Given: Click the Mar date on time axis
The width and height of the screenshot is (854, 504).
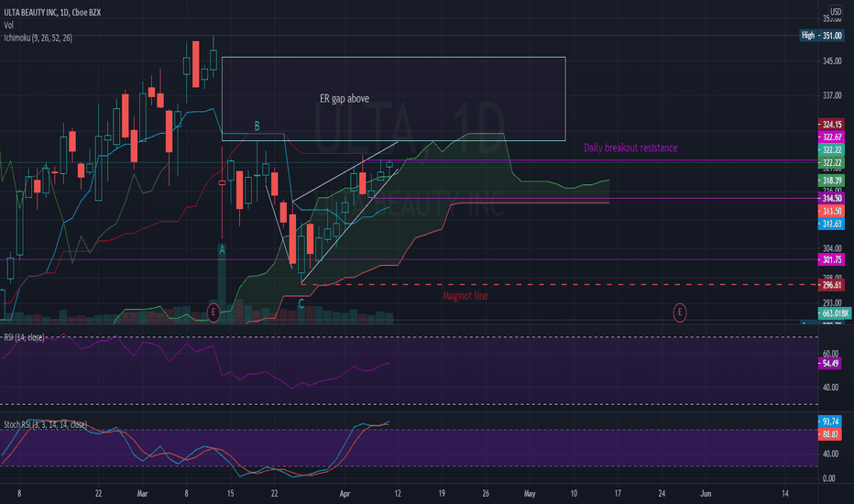Looking at the screenshot, I should (142, 494).
